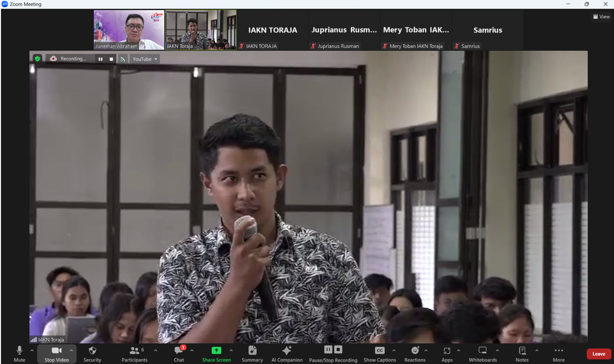Click the Zoom logo in title bar

[x=5, y=4]
